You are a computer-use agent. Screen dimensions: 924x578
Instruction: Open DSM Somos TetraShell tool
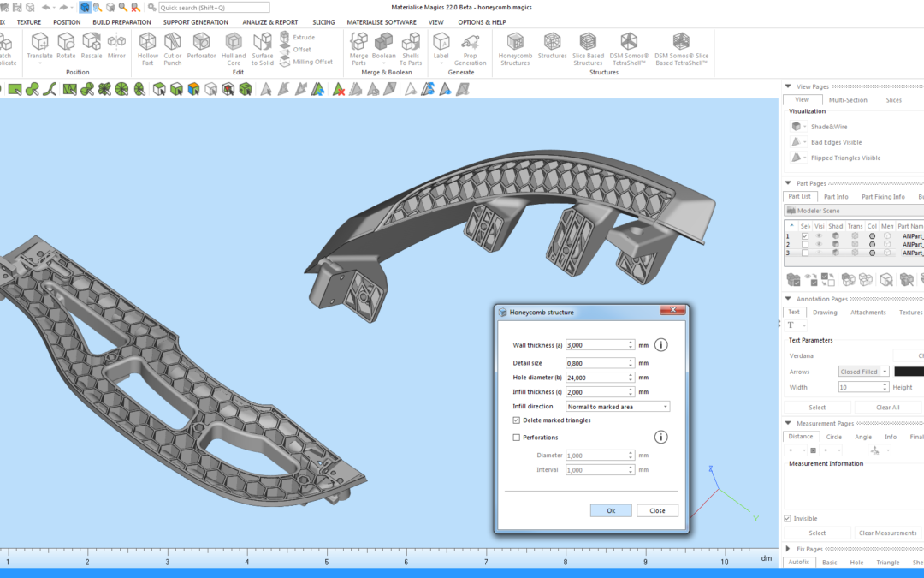pyautogui.click(x=629, y=49)
